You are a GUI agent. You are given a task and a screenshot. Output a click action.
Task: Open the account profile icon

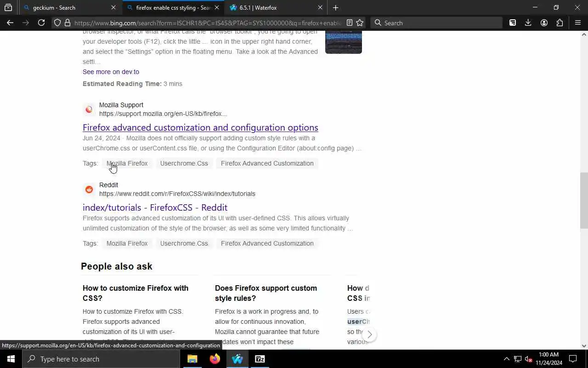(544, 23)
